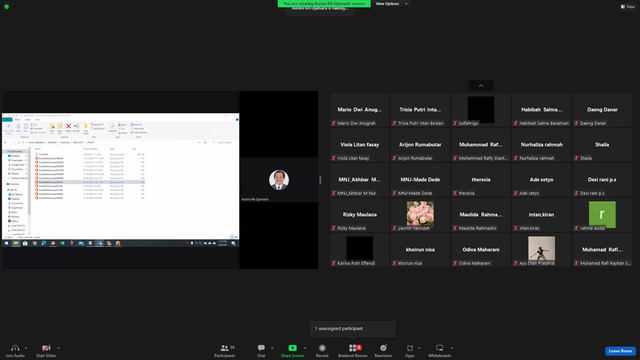Open the View tab in shared File Explorer

coord(37,120)
